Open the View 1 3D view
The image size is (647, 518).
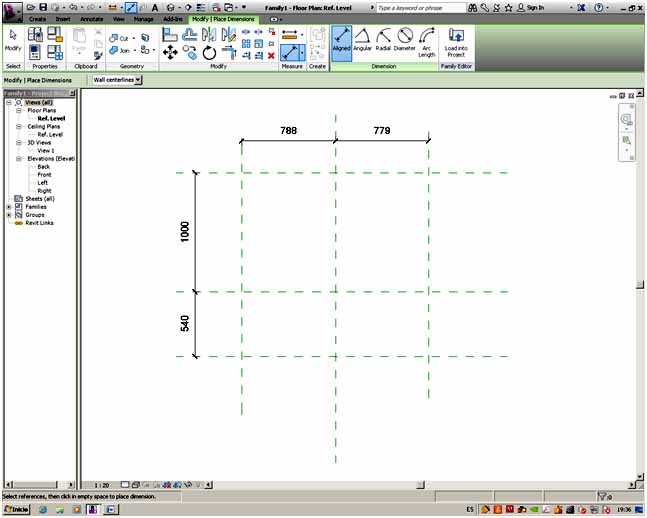(46, 150)
